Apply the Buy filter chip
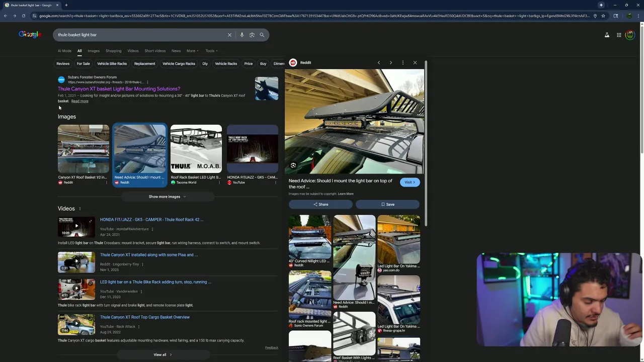 click(263, 64)
